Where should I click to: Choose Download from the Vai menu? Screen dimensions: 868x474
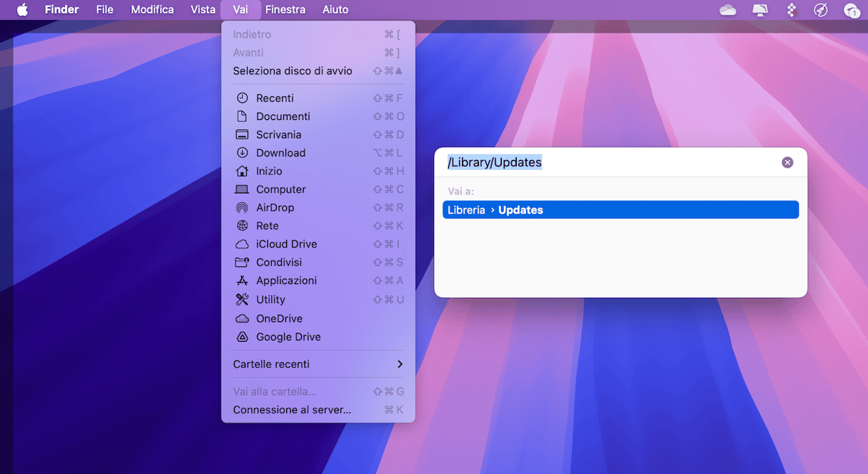(x=318, y=153)
